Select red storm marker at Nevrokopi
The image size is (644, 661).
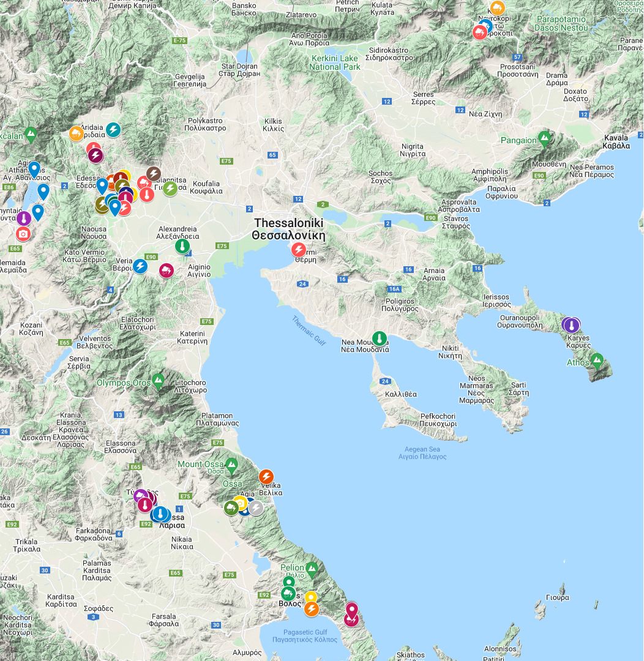click(x=479, y=32)
